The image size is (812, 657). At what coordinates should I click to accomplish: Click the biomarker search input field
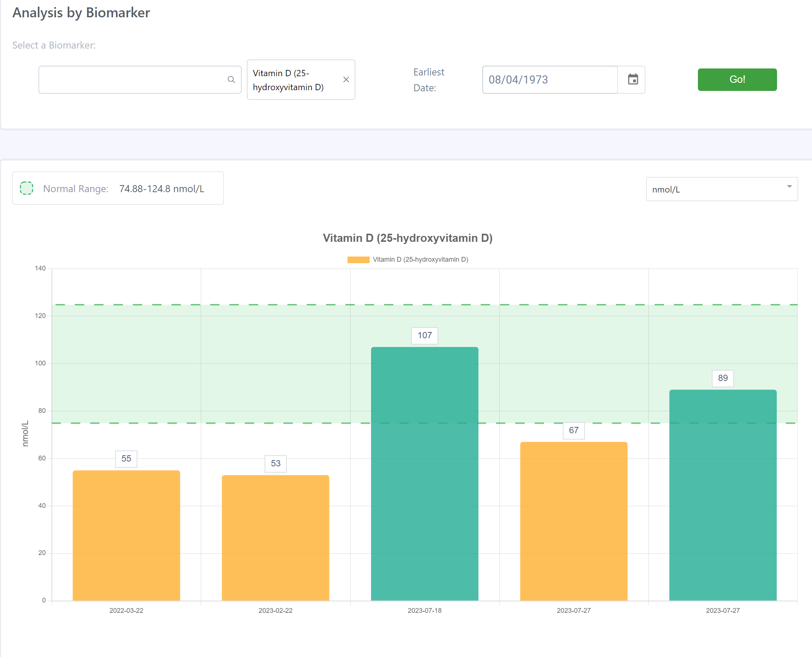tap(133, 80)
